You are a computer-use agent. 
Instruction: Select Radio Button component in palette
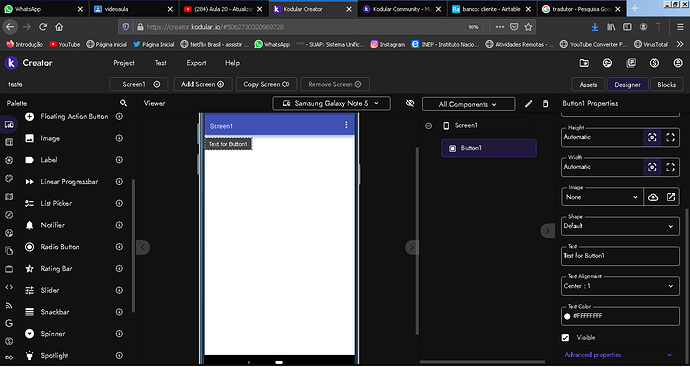pos(75,247)
